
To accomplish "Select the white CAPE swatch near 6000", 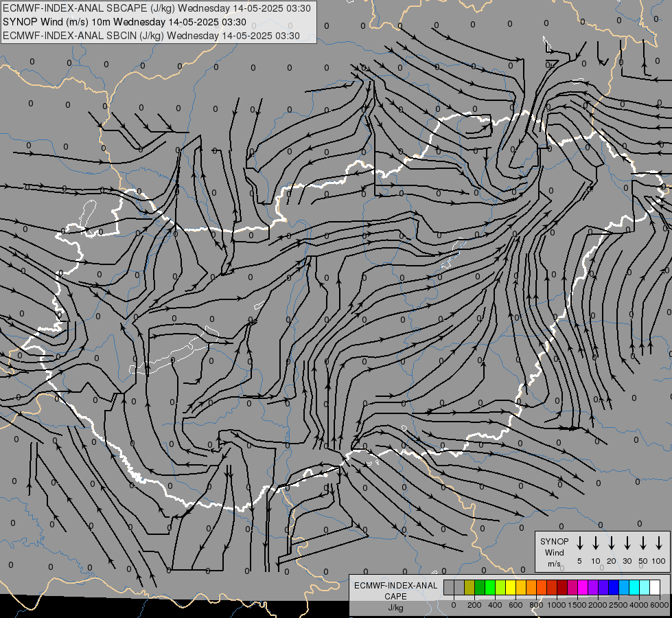I will coord(654,587).
